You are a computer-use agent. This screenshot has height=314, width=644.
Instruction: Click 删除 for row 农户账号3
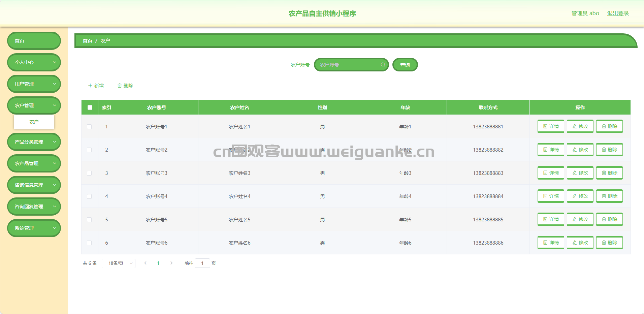609,173
